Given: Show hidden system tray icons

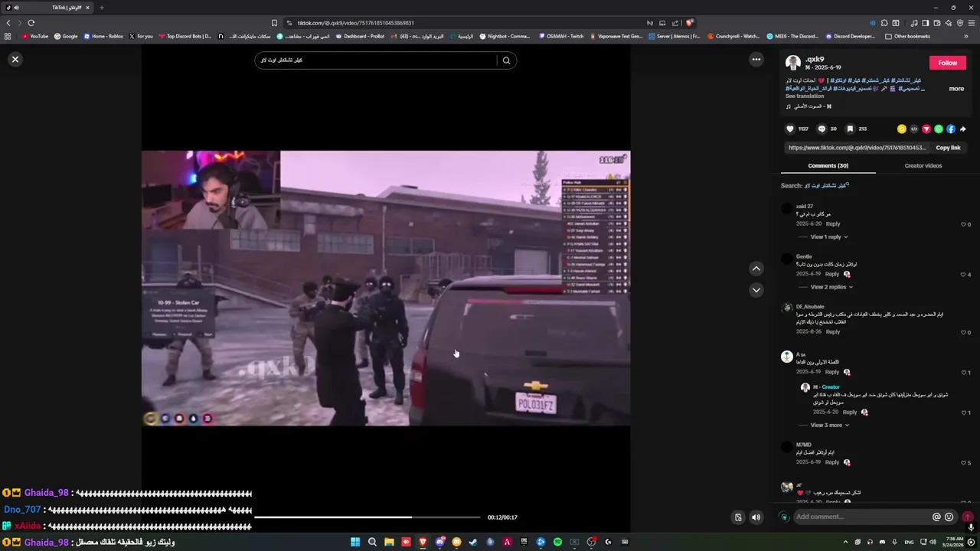Looking at the screenshot, I should pos(846,542).
